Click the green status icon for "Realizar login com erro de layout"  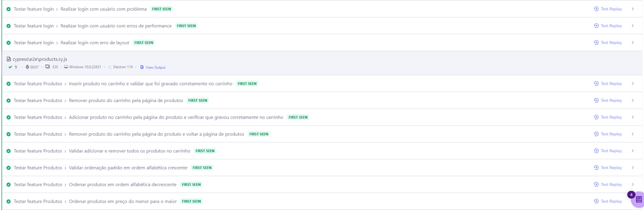[x=8, y=43]
